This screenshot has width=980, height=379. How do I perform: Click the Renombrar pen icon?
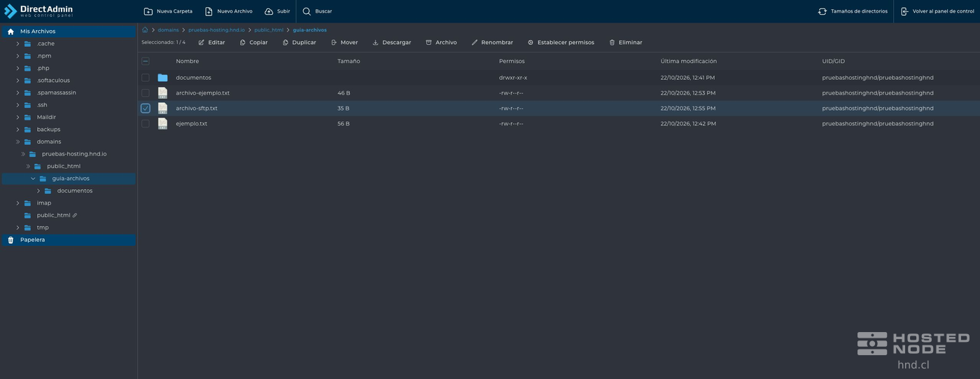(x=475, y=43)
